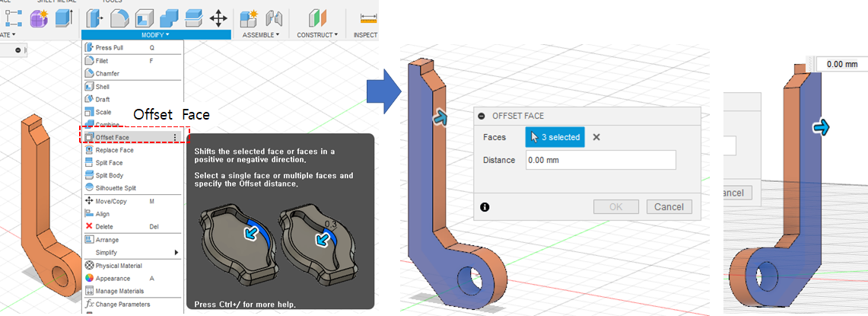Click the OK button in Offset Face dialog
The width and height of the screenshot is (868, 316).
[x=615, y=207]
